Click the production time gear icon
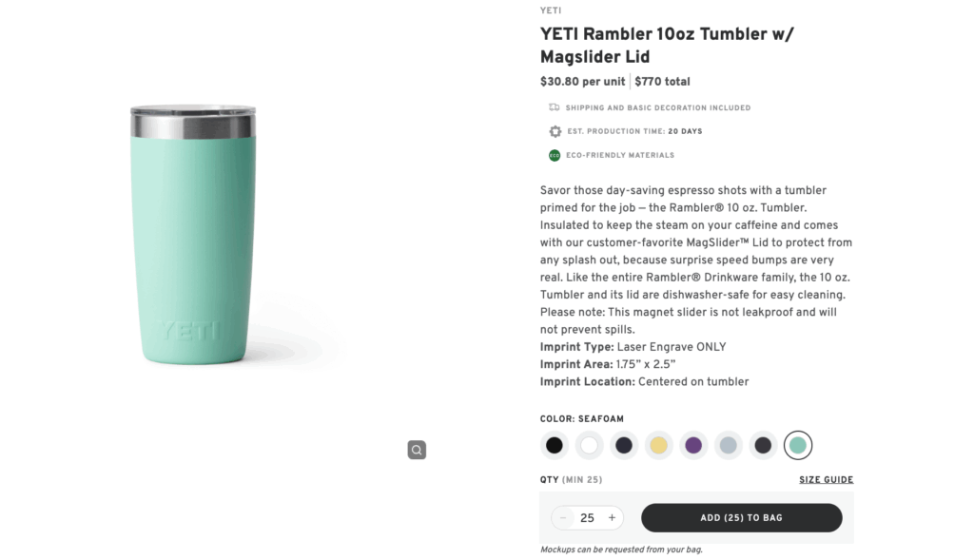 (x=555, y=131)
